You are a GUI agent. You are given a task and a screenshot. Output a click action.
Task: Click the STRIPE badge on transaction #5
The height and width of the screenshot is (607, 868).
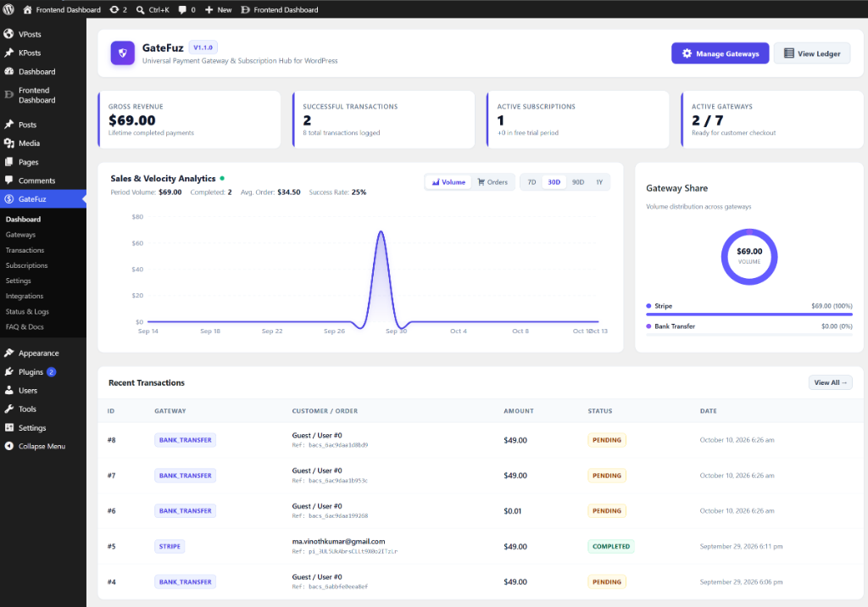coord(170,547)
